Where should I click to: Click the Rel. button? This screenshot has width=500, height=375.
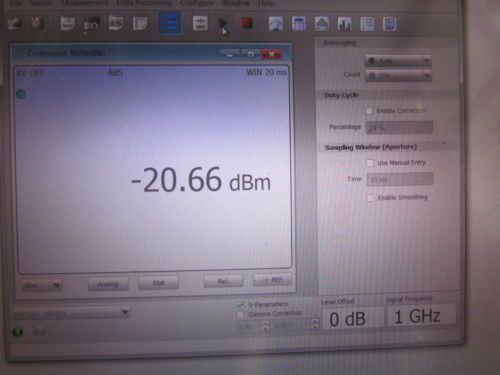(x=223, y=281)
